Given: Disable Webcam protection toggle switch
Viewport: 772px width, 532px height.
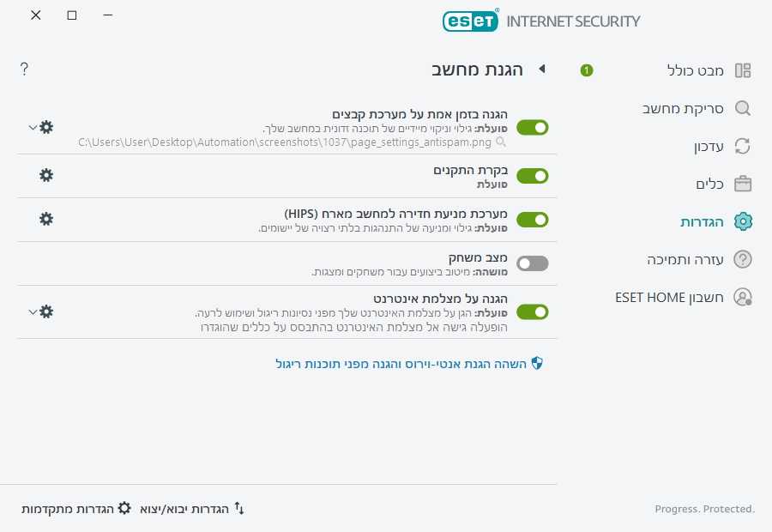Looking at the screenshot, I should coord(532,311).
